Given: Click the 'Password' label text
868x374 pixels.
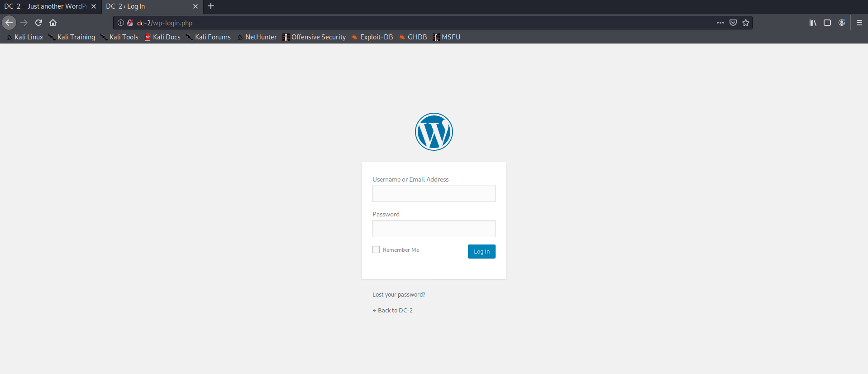Looking at the screenshot, I should [x=386, y=214].
